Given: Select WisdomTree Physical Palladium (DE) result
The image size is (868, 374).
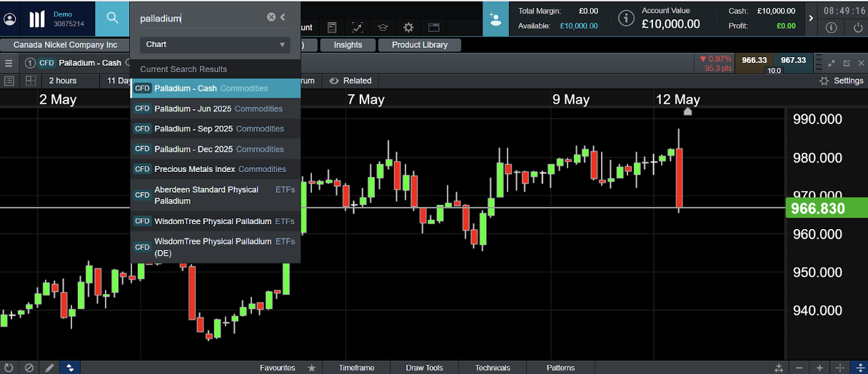Looking at the screenshot, I should point(215,247).
